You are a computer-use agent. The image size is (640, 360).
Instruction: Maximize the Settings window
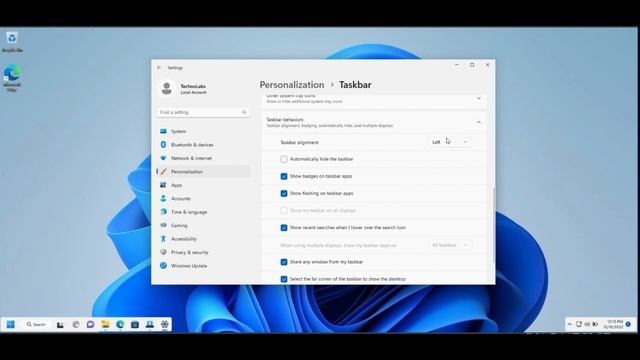point(472,64)
